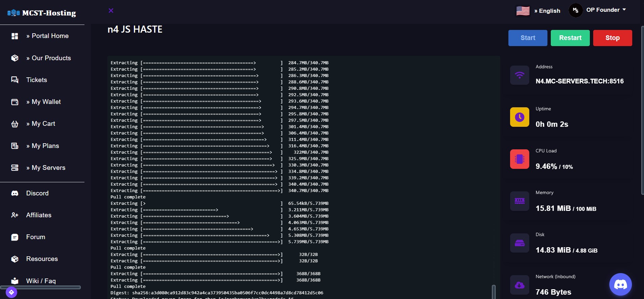
Task: Click the Portal Home grid icon
Action: tap(15, 36)
